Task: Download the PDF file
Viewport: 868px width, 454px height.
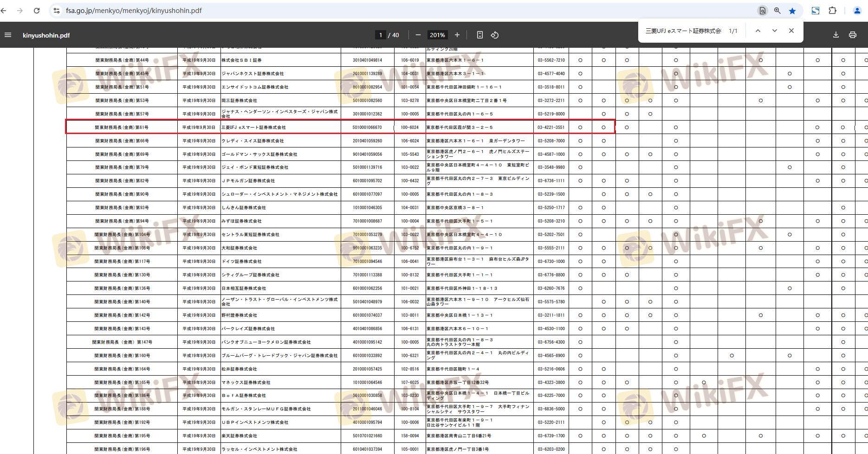Action: pyautogui.click(x=836, y=35)
